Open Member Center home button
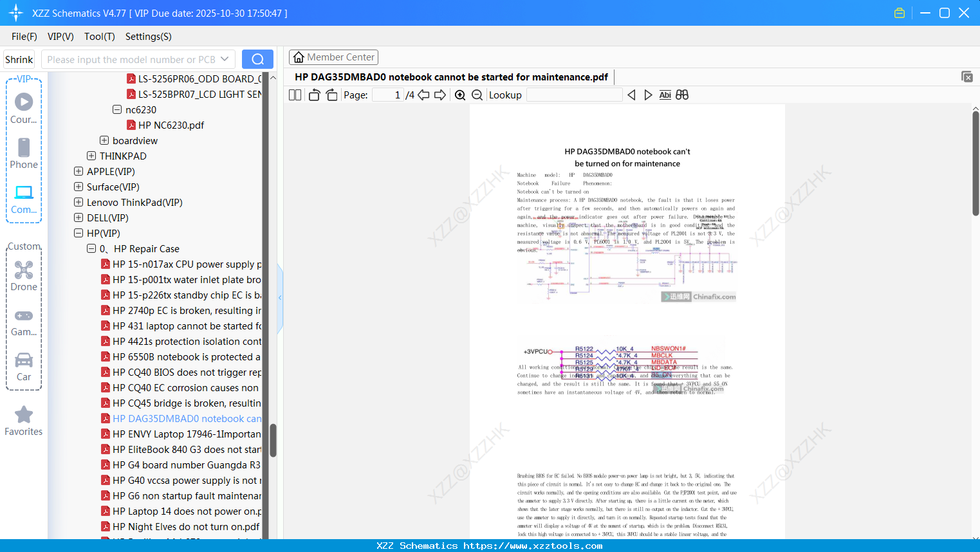The width and height of the screenshot is (980, 552). pos(333,57)
